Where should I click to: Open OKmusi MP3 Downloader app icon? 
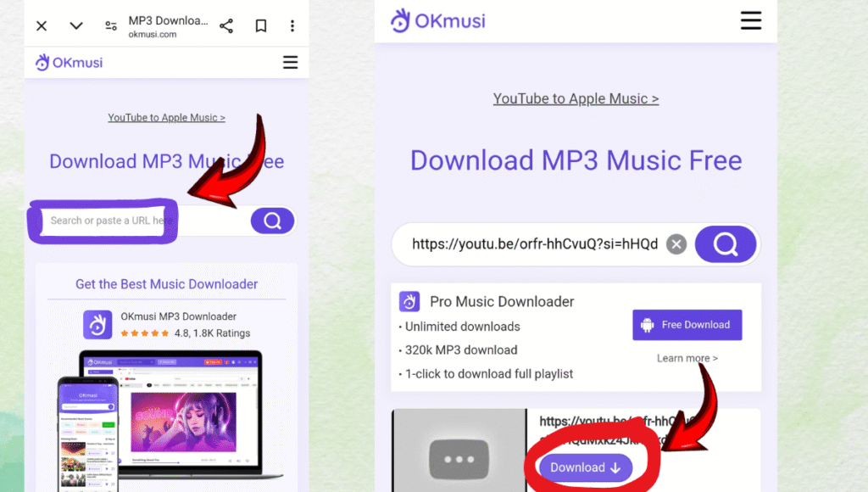tap(97, 325)
